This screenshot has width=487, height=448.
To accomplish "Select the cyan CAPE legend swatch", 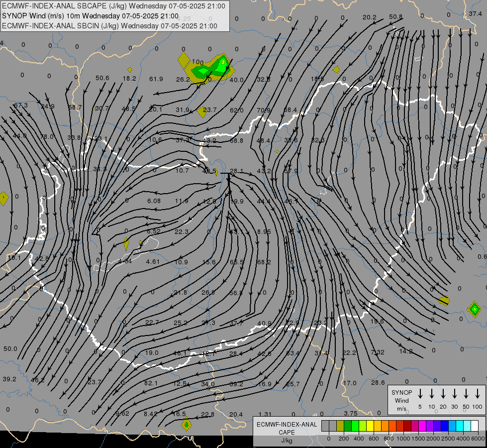I will pos(460,426).
